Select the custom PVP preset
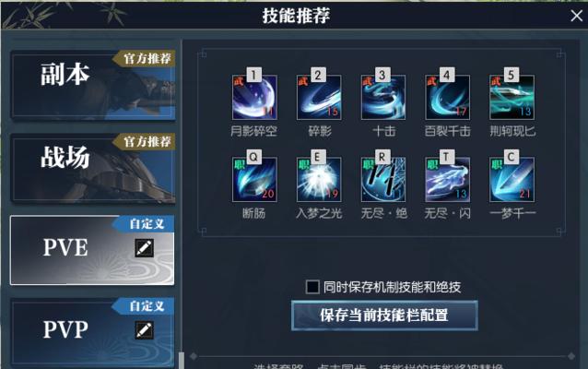 click(x=93, y=333)
